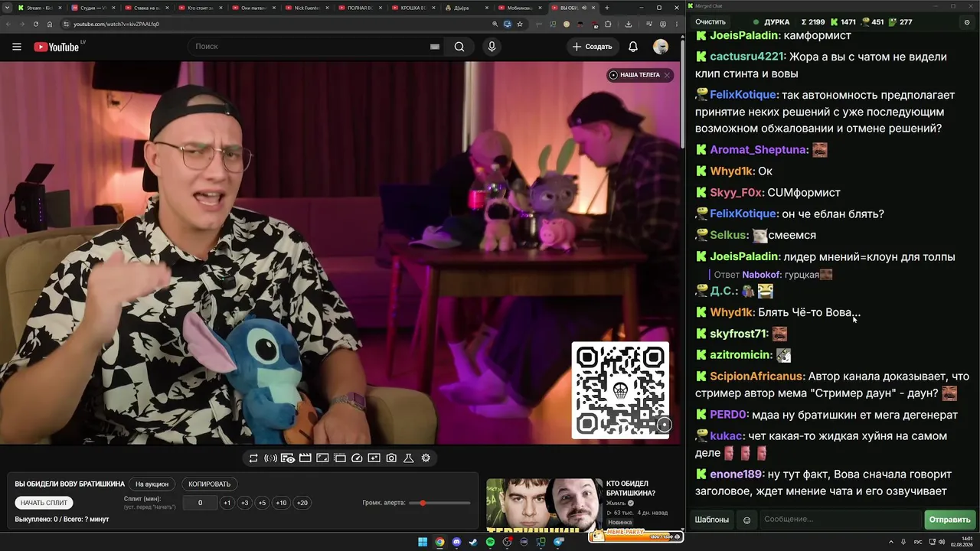Click the loop arrows icon in player toolbar
This screenshot has width=980, height=551.
(253, 458)
